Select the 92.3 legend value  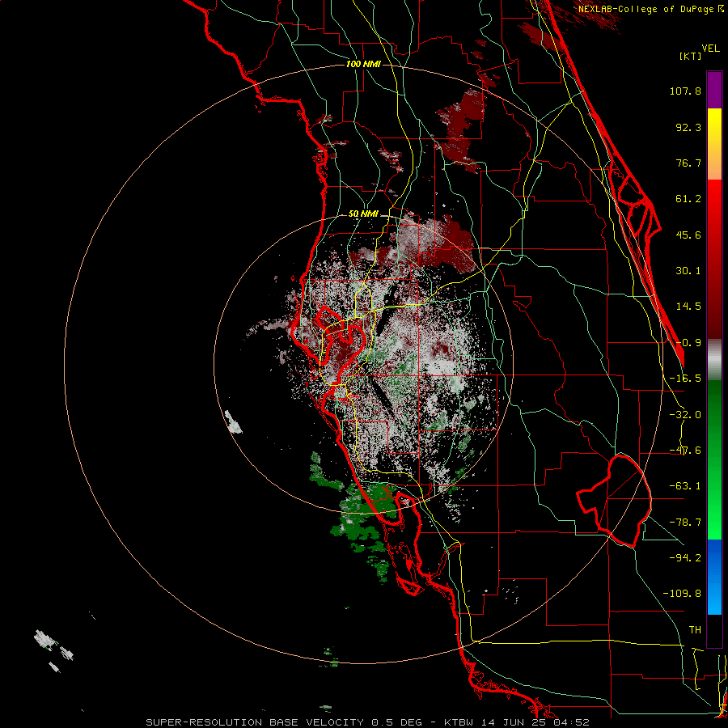tap(688, 127)
